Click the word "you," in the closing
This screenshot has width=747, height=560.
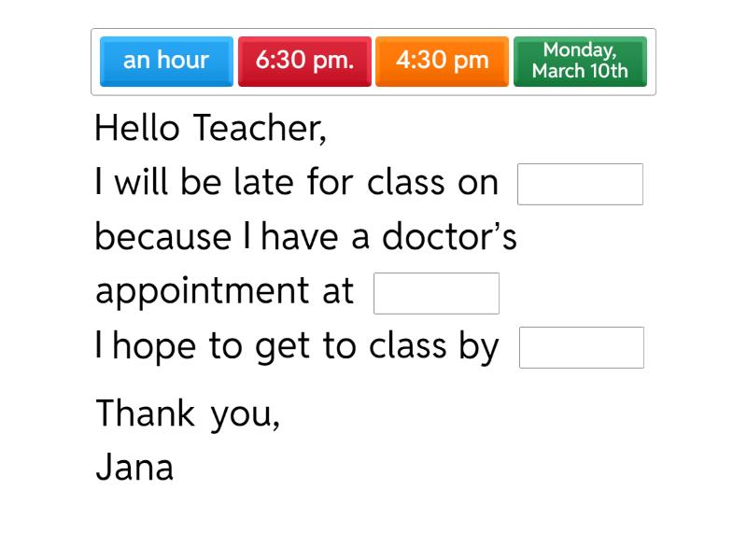click(245, 414)
